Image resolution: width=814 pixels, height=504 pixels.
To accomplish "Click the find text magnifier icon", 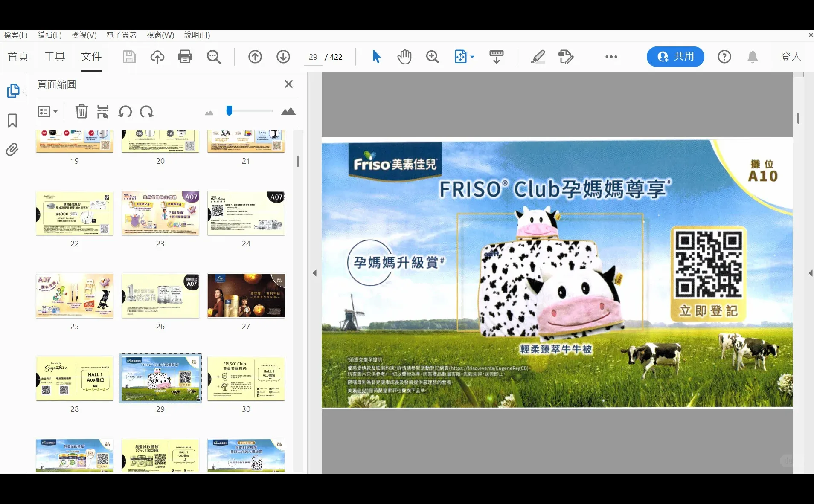I will pyautogui.click(x=214, y=57).
